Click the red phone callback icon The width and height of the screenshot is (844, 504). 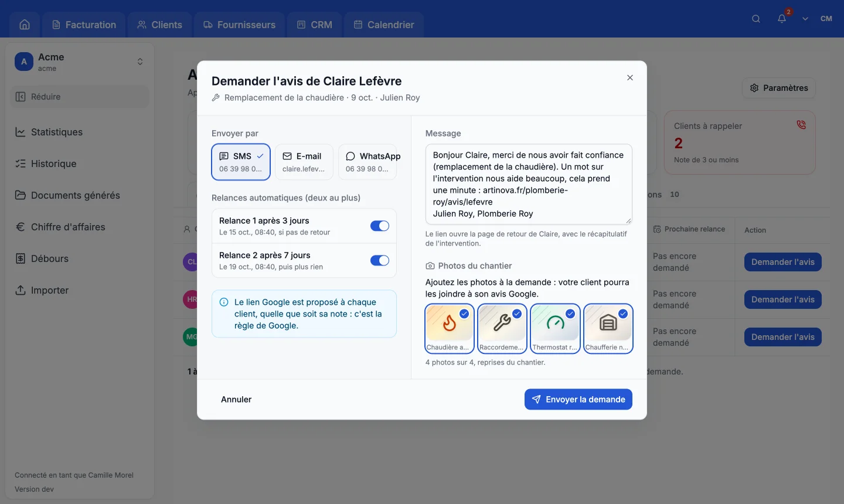coord(801,125)
